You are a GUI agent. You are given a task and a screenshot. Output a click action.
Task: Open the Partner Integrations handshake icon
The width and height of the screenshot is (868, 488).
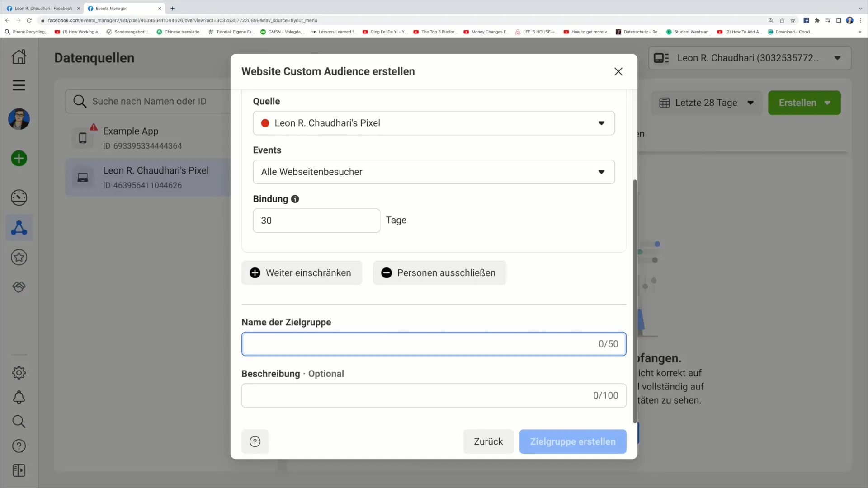pyautogui.click(x=19, y=287)
